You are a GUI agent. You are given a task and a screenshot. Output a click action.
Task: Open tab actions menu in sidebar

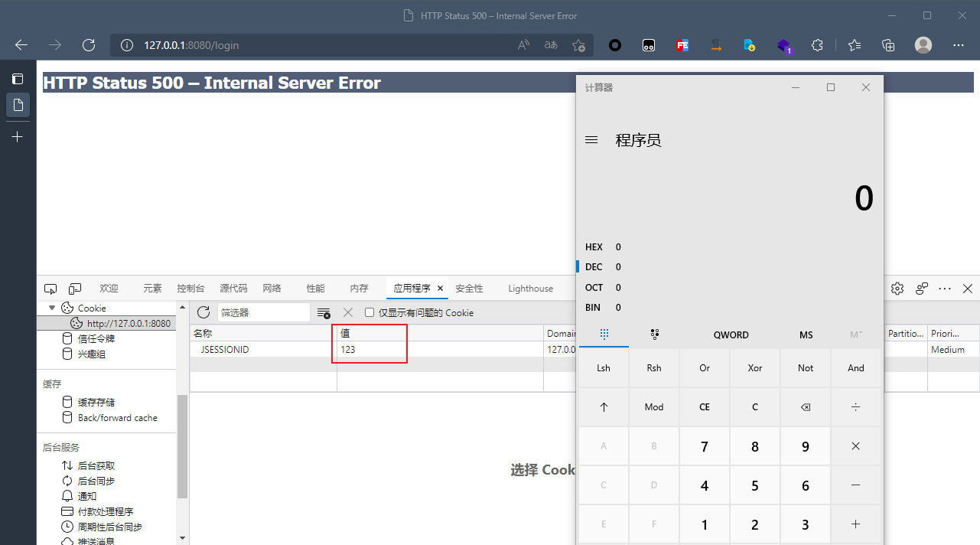tap(18, 78)
